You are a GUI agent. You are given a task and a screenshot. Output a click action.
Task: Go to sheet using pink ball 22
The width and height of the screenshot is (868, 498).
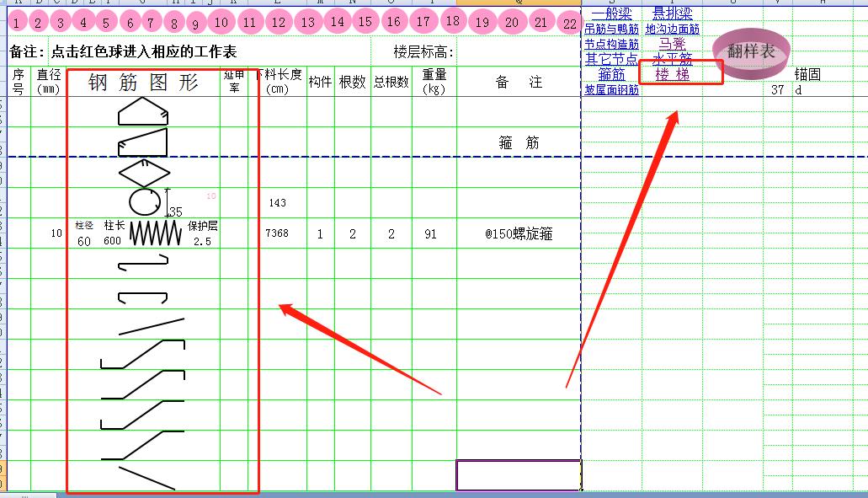click(x=570, y=24)
